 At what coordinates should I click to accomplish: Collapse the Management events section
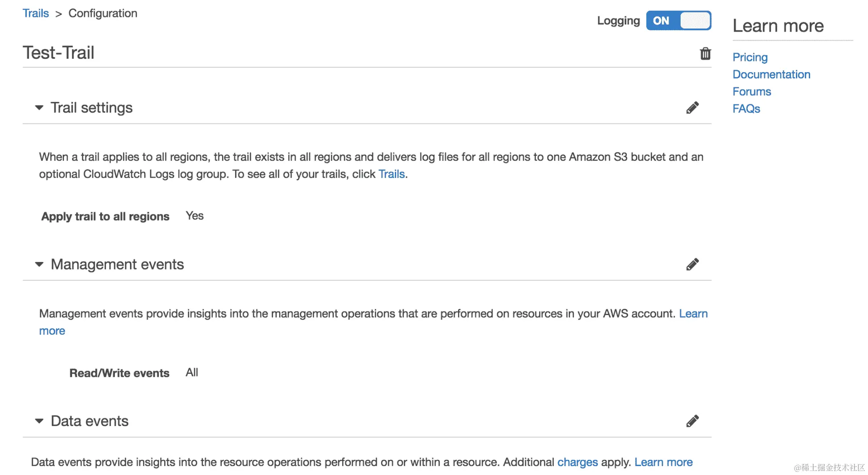pos(39,265)
